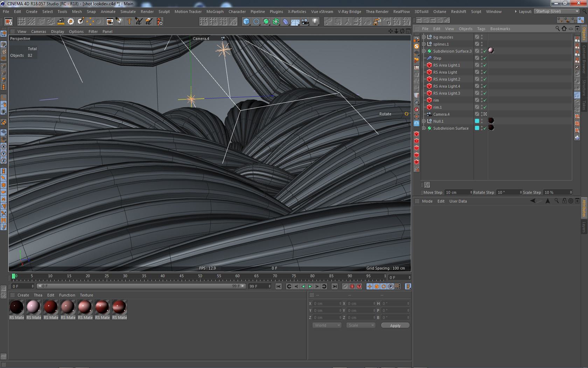Image resolution: width=588 pixels, height=368 pixels.
Task: Click the PSR 0 reset icon
Action: tap(387, 21)
